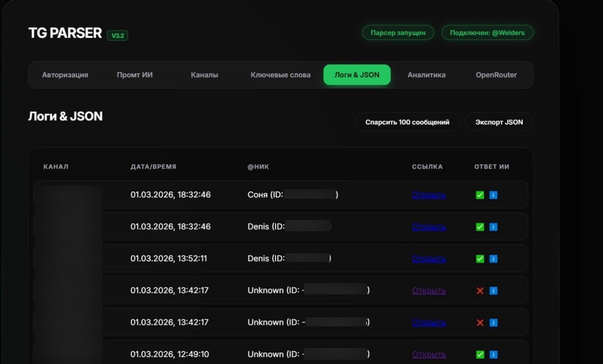Open the Открыть link in Соня row
The height and width of the screenshot is (364, 603).
[429, 195]
